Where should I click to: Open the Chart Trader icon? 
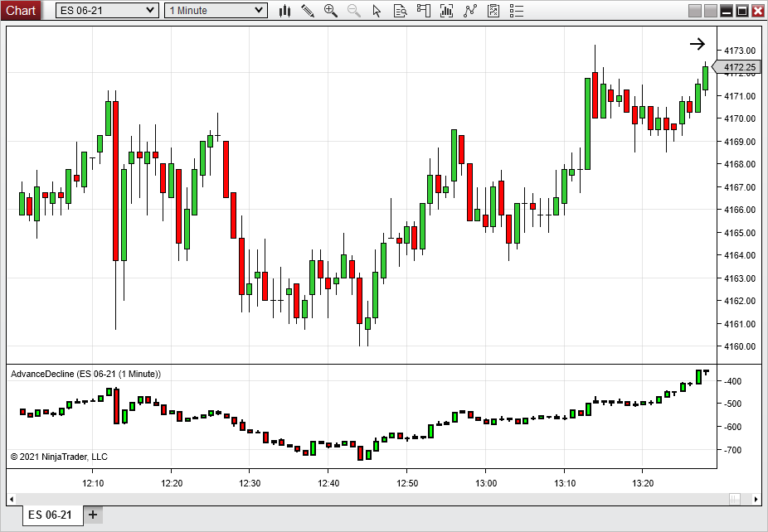pyautogui.click(x=423, y=11)
